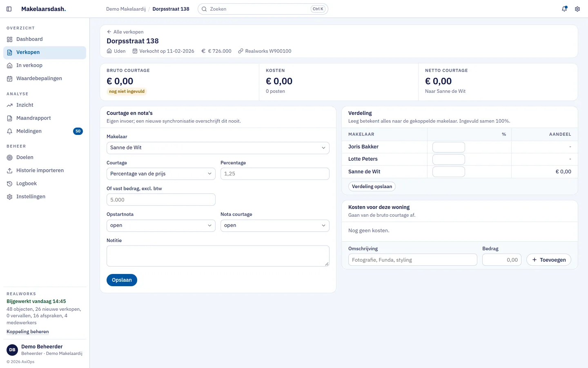Click Verdeling opslaan button

[372, 186]
